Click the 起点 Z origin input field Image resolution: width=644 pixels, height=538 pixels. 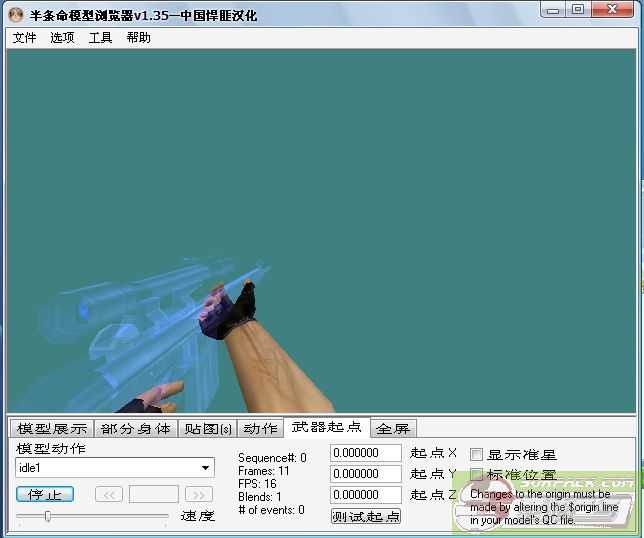tap(365, 495)
